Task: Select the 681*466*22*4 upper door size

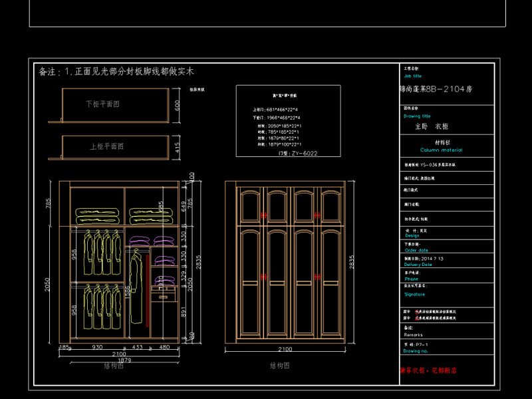Action: tap(282, 110)
